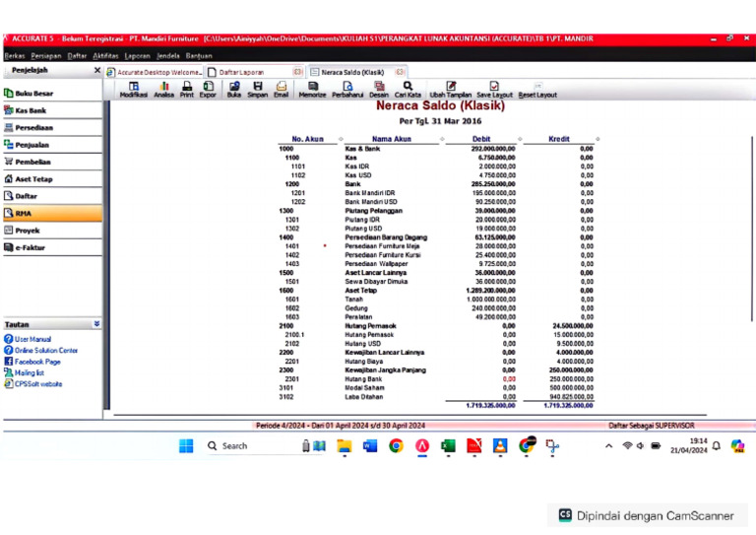
Task: Open the Daftar module in sidebar
Action: click(52, 196)
